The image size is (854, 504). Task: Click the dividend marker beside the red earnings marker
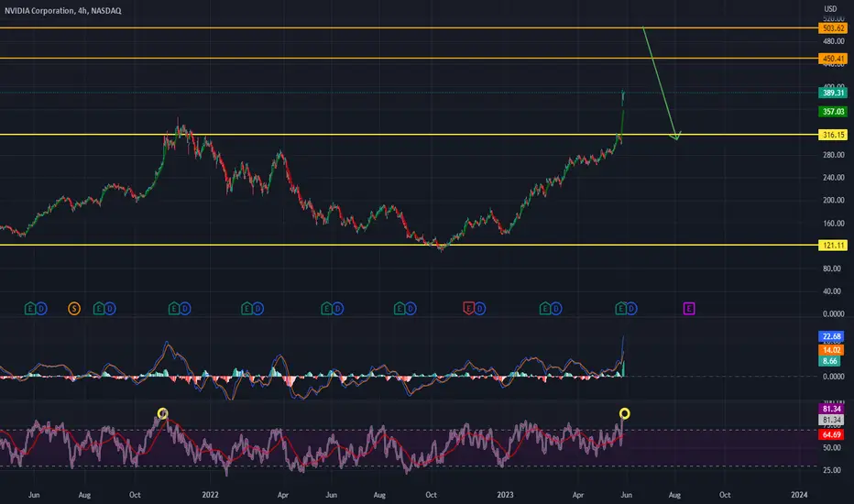[x=480, y=309]
